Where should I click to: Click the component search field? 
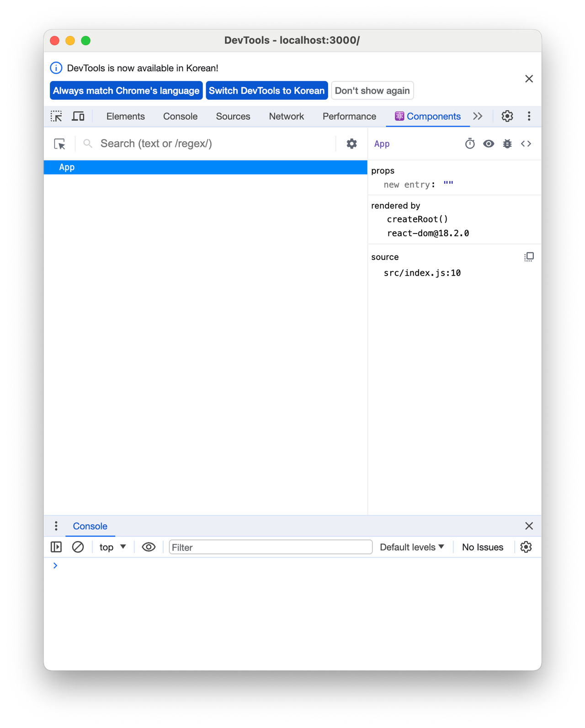[215, 143]
